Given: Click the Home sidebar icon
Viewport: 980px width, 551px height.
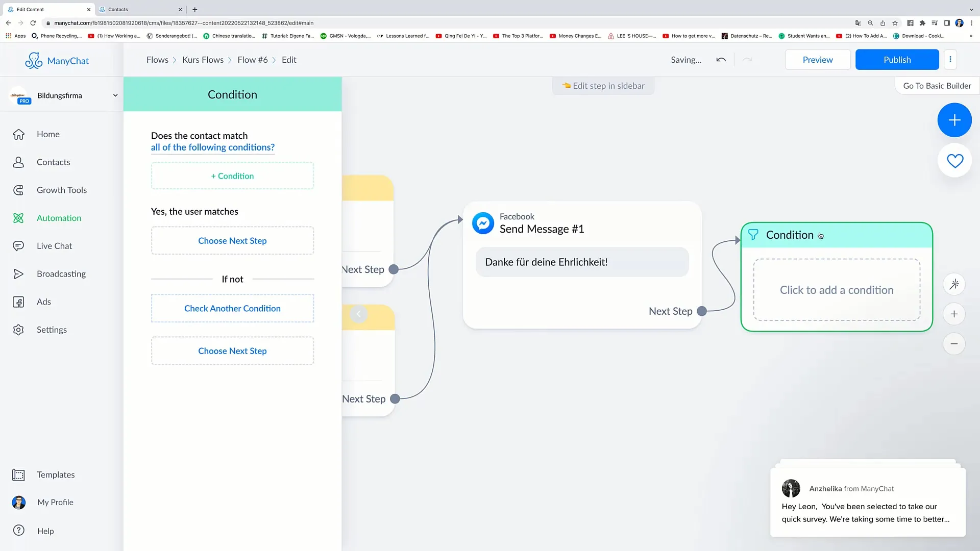Looking at the screenshot, I should (18, 134).
